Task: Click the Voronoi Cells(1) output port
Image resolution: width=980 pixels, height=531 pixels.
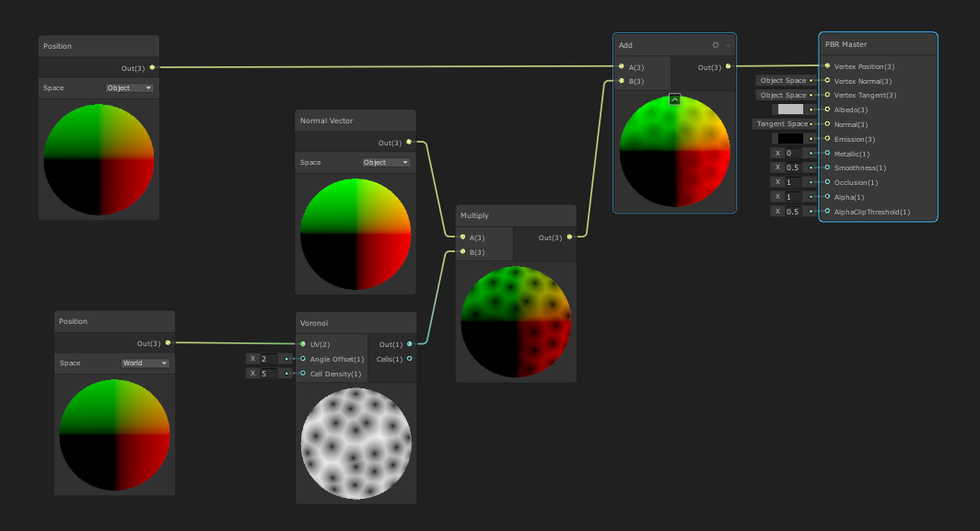Action: point(410,359)
